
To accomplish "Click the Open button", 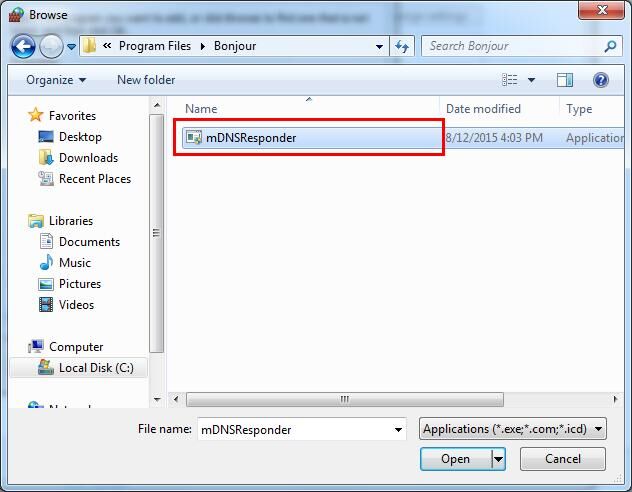I will coord(455,459).
